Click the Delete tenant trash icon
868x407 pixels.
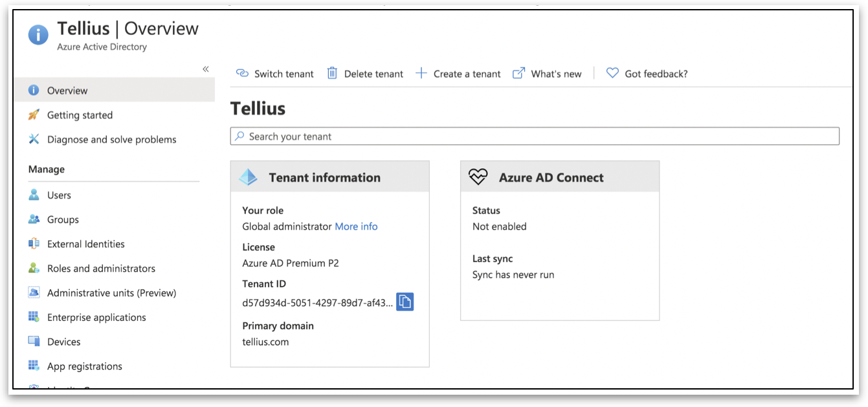[x=332, y=74]
